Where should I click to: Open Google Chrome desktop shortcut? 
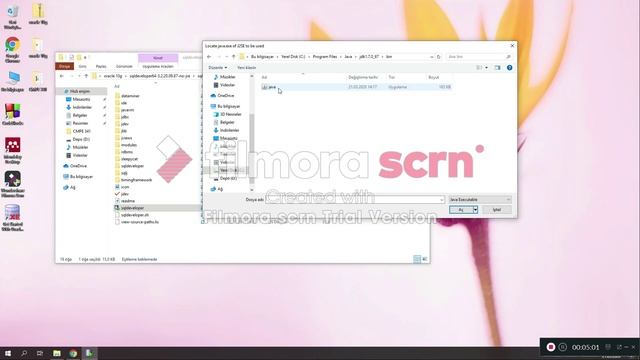(13, 50)
